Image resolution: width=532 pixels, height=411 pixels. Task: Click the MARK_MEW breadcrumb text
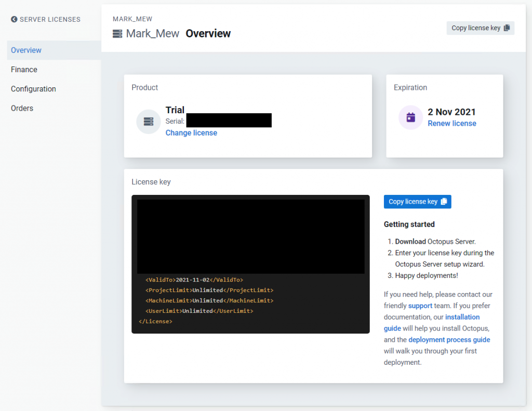click(132, 19)
